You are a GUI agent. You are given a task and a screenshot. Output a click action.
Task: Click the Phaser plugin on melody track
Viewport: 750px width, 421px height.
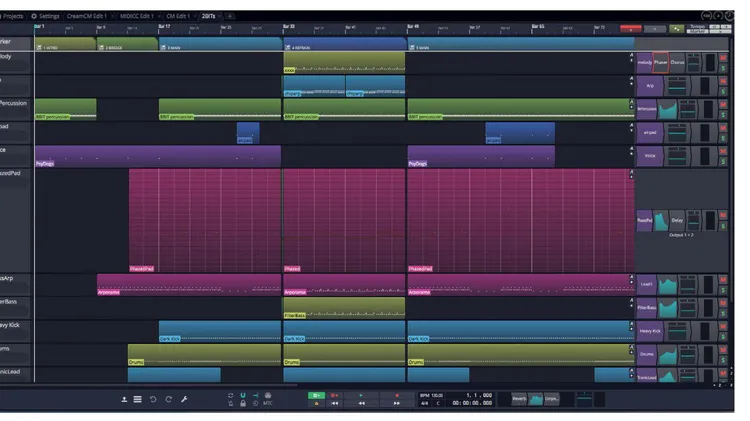(x=661, y=62)
